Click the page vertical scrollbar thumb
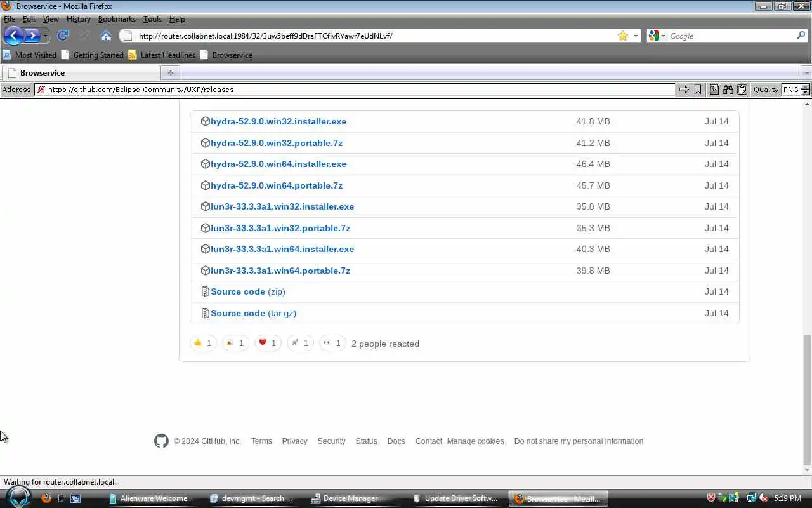 (807, 399)
